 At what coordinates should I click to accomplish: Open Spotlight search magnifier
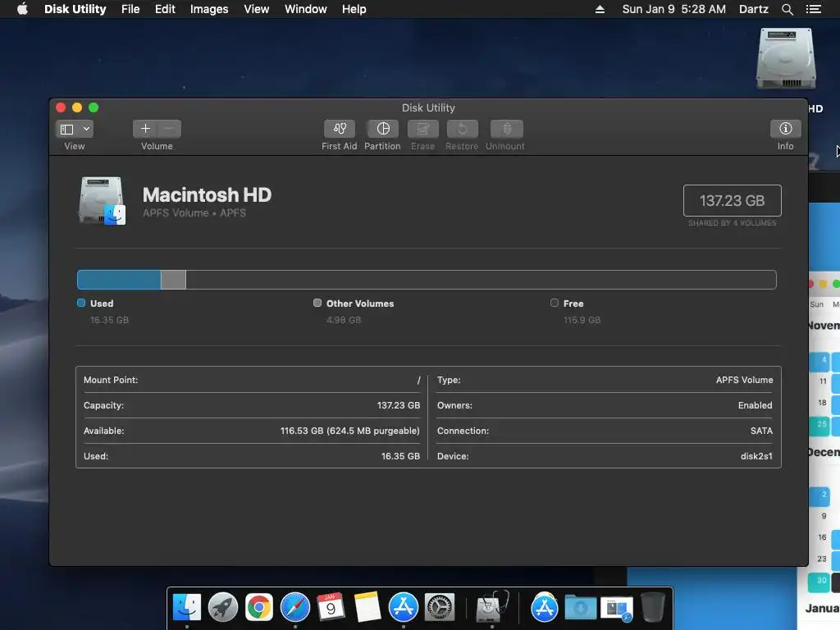coord(787,9)
